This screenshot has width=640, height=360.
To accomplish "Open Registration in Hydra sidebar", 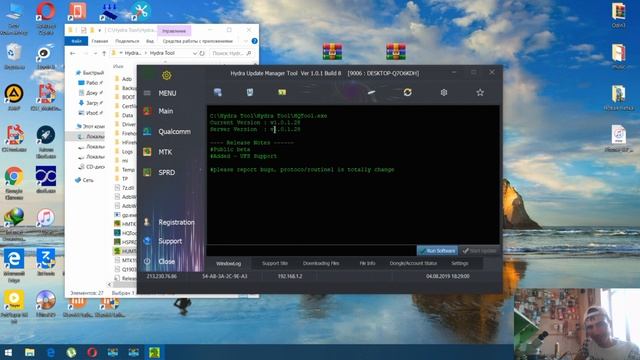I will [x=176, y=222].
